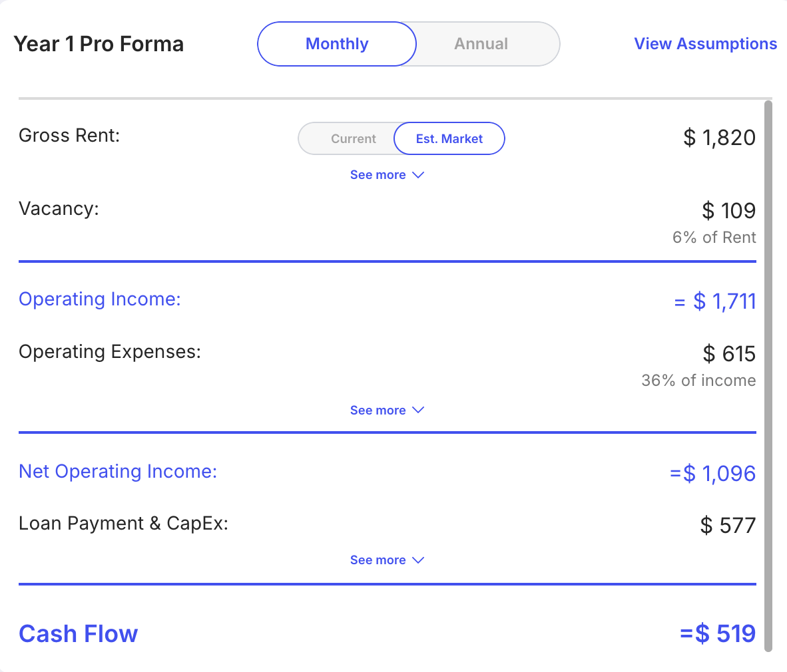Click the chevron icon under Gross Rent
The width and height of the screenshot is (787, 672).
tap(418, 175)
